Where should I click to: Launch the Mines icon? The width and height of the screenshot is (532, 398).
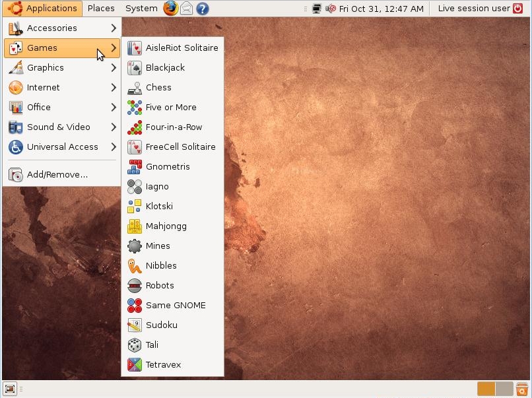tap(135, 246)
